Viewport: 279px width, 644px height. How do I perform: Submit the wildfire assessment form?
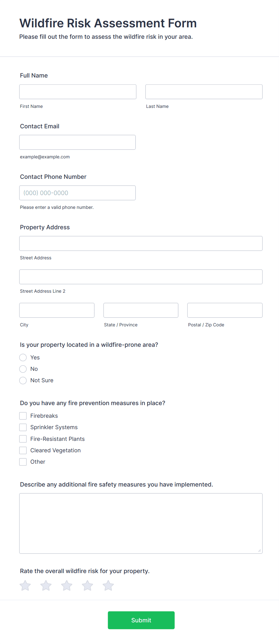[x=141, y=620]
